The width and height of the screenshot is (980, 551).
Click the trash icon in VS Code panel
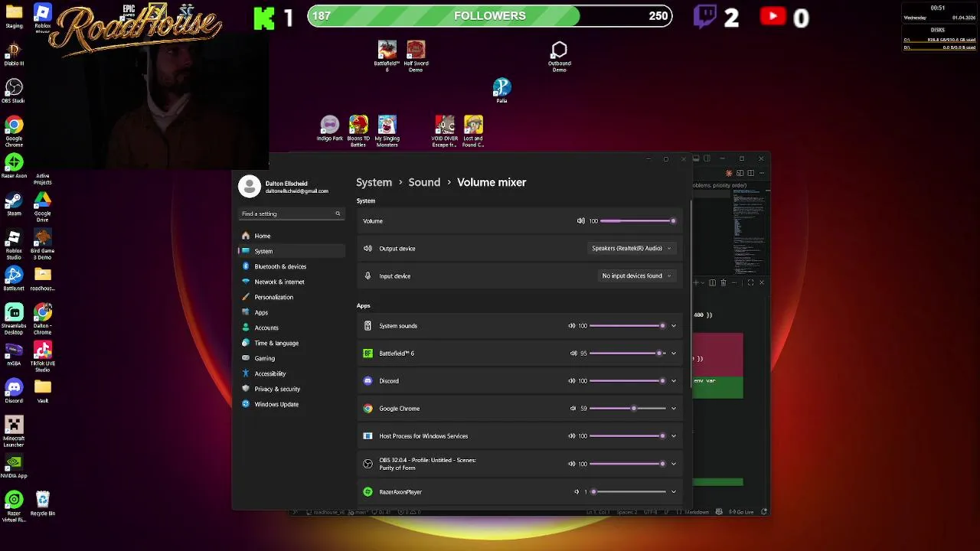coord(724,283)
